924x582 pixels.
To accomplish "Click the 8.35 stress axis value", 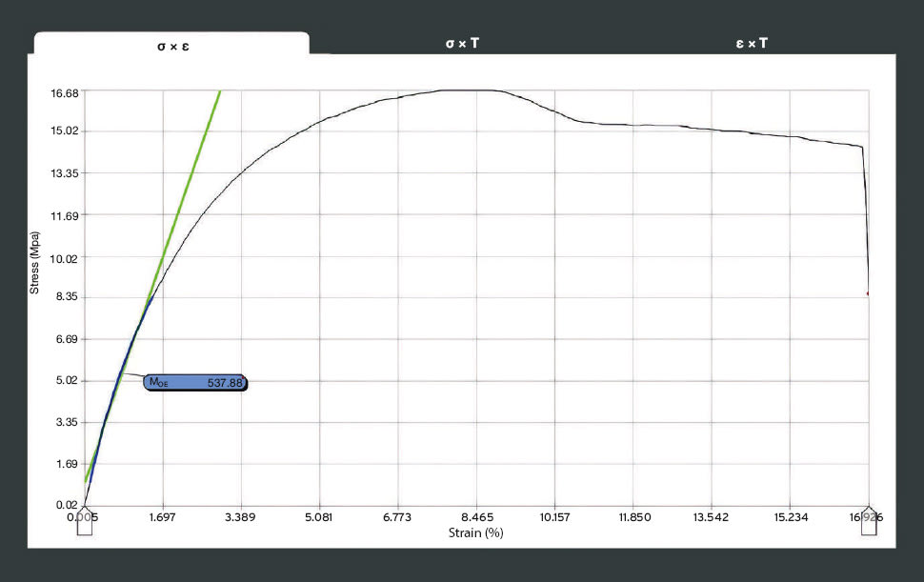I will (x=67, y=297).
